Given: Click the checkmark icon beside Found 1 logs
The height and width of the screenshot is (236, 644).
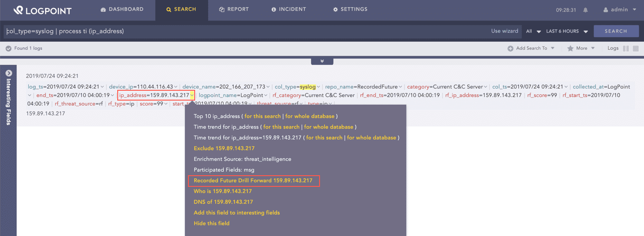Looking at the screenshot, I should tap(9, 48).
